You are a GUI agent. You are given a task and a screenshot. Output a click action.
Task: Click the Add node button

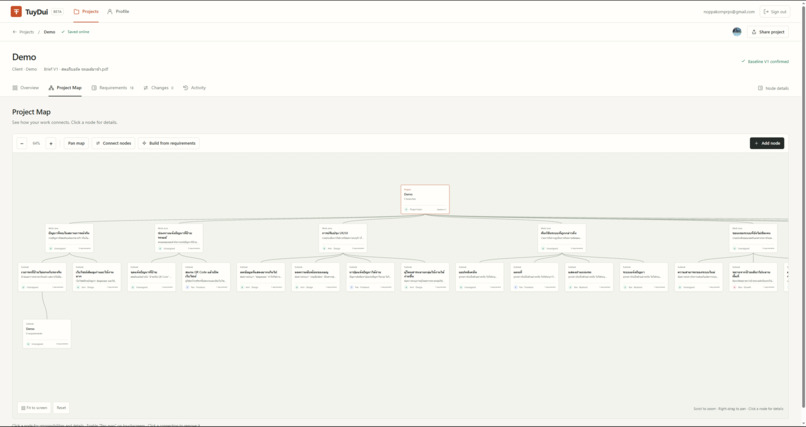[x=767, y=143]
